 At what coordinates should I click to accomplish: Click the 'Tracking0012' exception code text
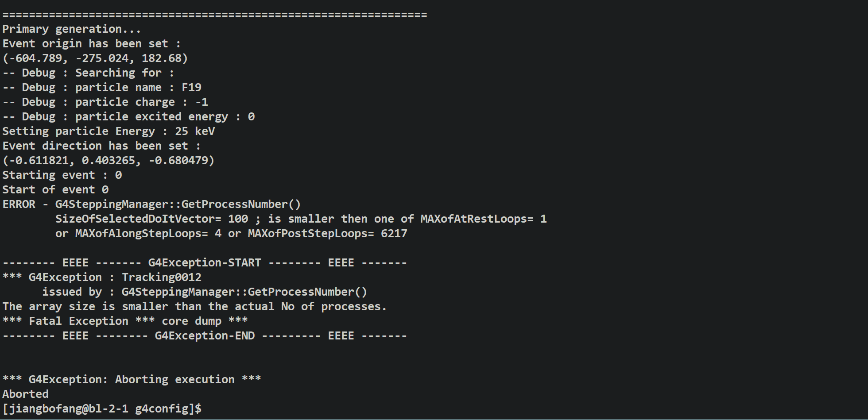pyautogui.click(x=162, y=277)
